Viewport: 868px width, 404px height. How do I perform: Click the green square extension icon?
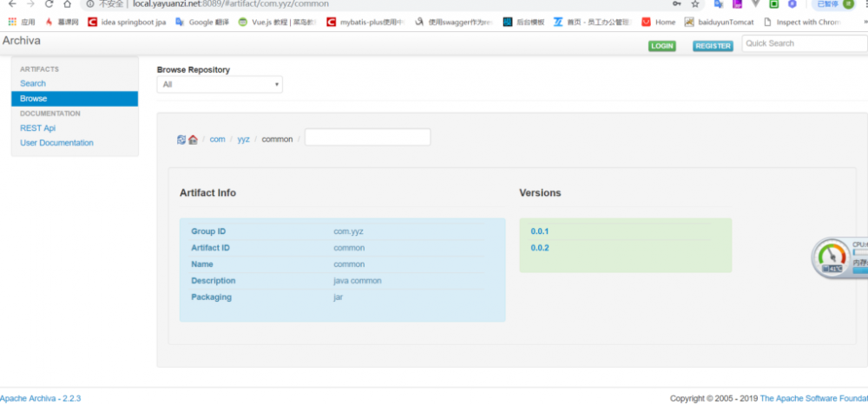tap(774, 3)
